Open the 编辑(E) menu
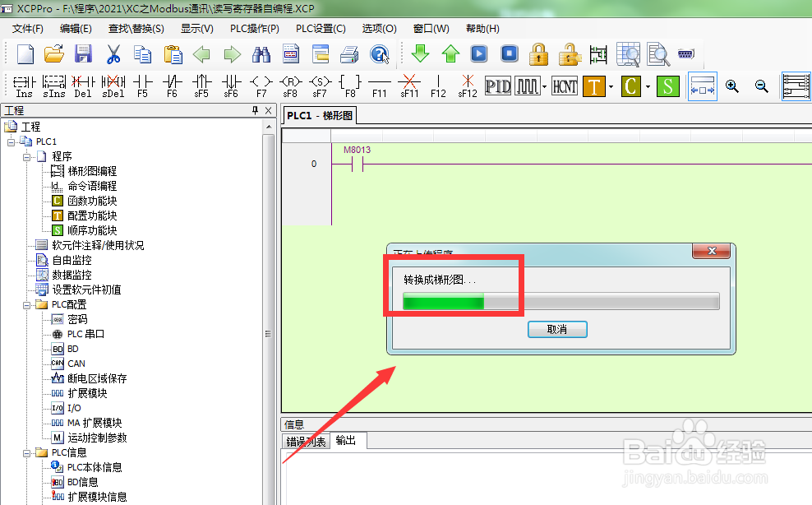 click(76, 29)
